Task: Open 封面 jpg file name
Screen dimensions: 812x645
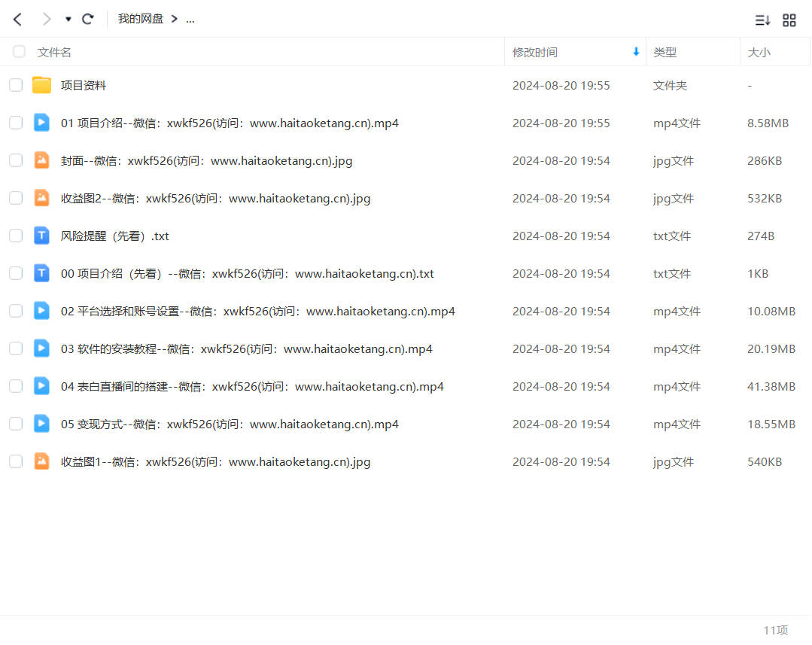Action: click(207, 161)
